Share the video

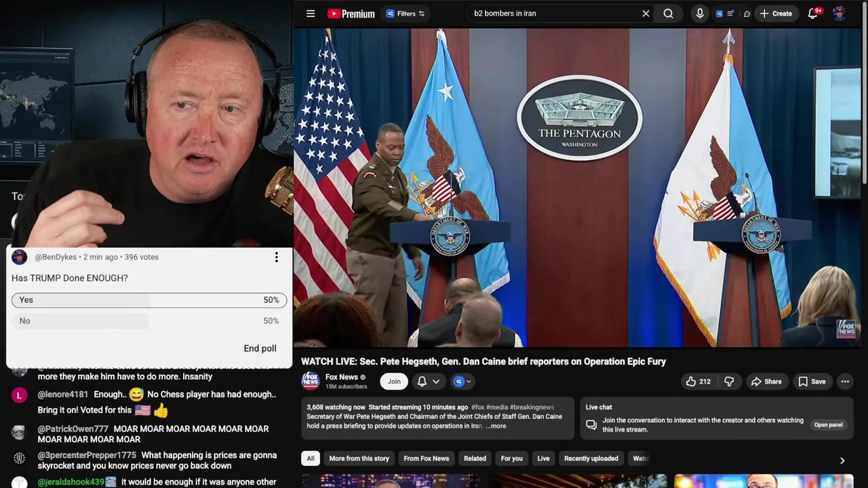coord(766,382)
